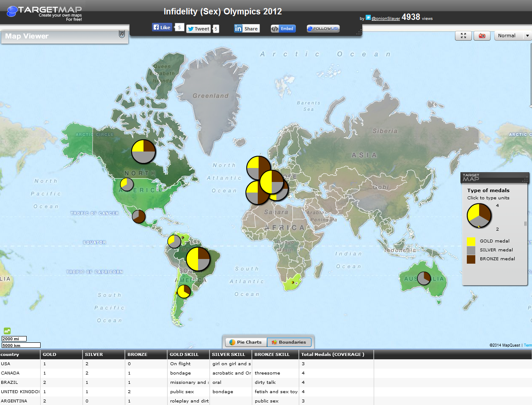Sort by BRONZE SKILL column header

click(275, 355)
